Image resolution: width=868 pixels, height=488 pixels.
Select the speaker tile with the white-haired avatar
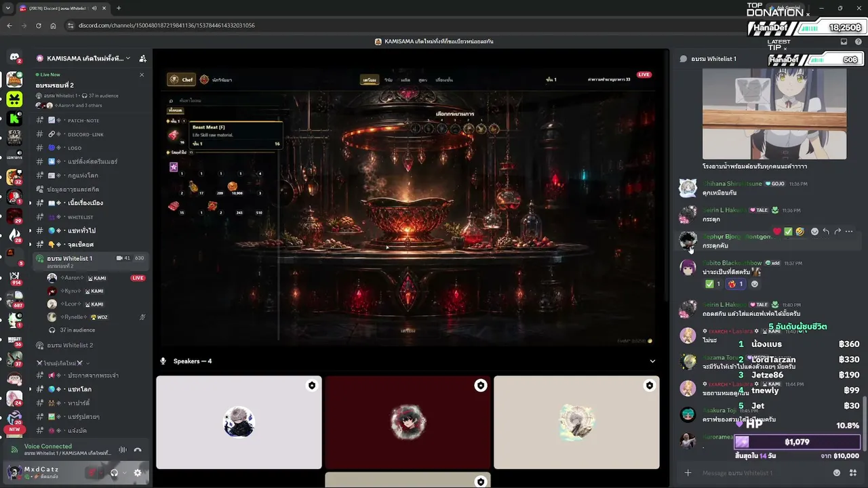pyautogui.click(x=239, y=422)
